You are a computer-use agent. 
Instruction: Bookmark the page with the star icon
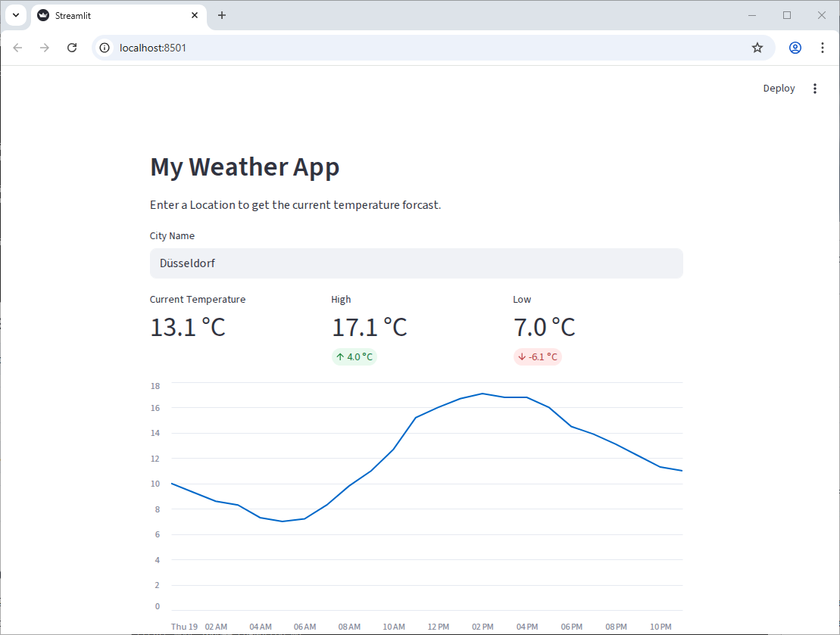click(x=757, y=48)
